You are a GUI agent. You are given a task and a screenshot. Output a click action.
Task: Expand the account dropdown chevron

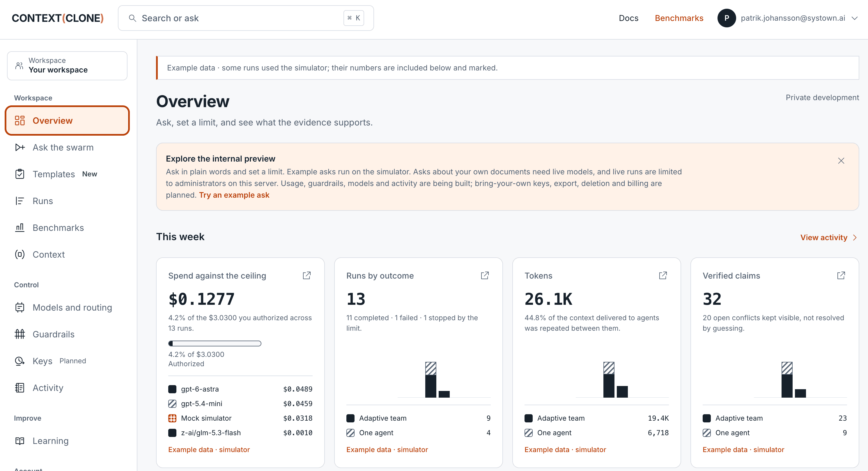pyautogui.click(x=855, y=18)
